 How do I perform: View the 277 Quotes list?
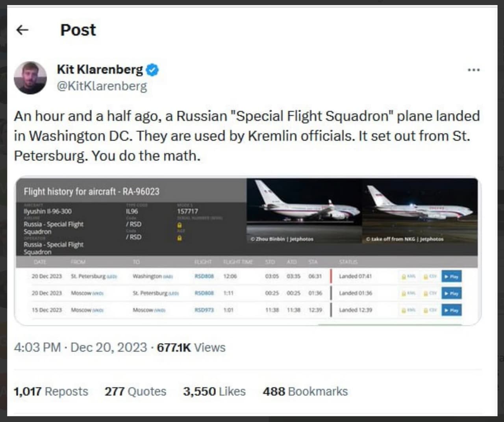click(135, 391)
